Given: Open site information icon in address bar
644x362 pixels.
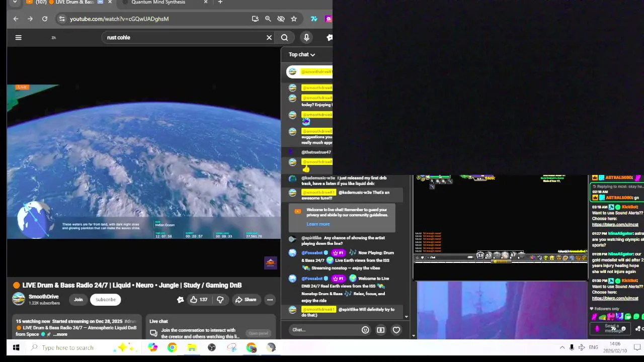Looking at the screenshot, I should [61, 19].
